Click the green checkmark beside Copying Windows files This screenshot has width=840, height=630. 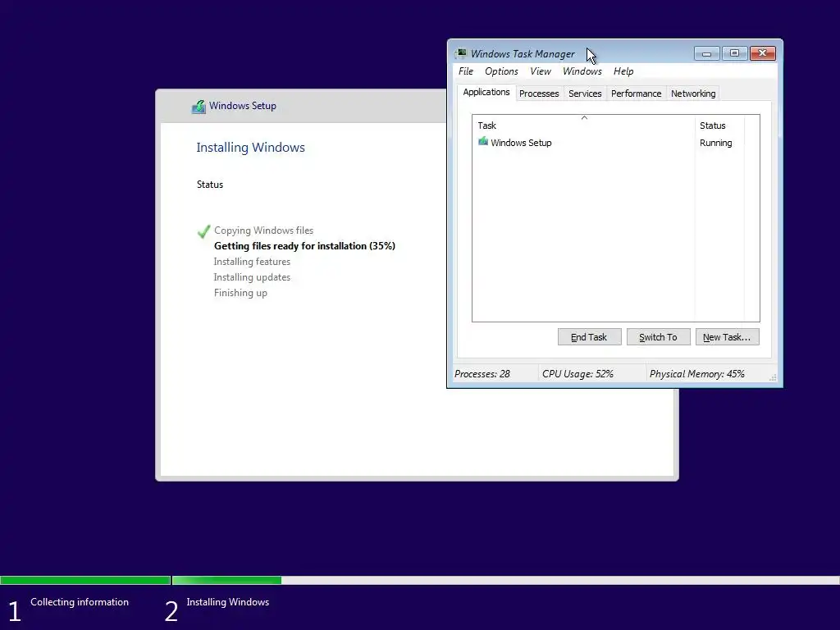tap(203, 231)
